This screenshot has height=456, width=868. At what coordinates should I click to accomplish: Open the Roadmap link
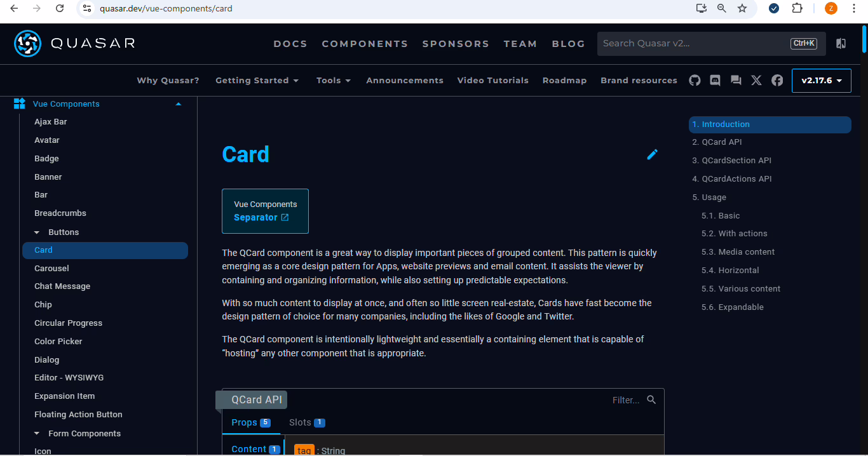(564, 80)
